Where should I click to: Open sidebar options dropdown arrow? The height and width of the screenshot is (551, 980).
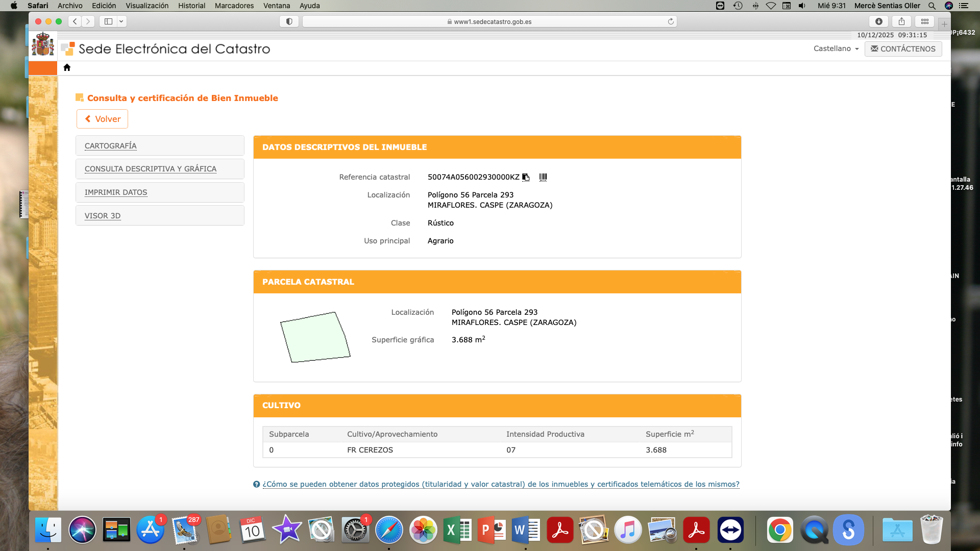pos(121,21)
